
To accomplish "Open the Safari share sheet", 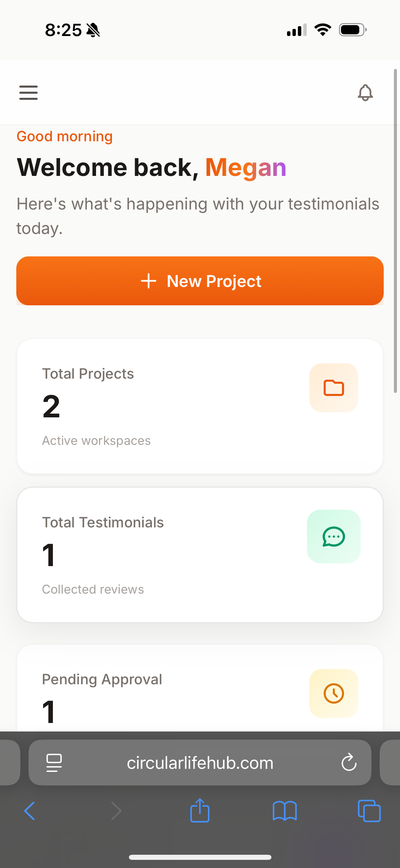I will pos(200,811).
